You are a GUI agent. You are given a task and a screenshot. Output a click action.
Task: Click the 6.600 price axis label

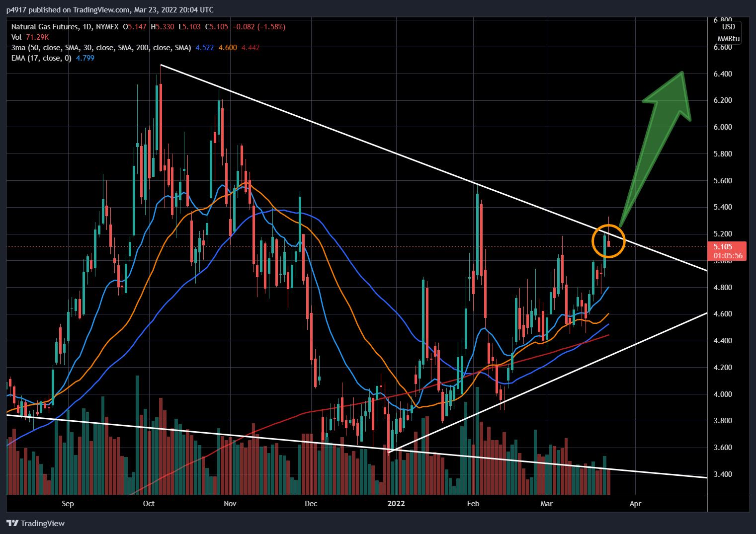(x=723, y=47)
